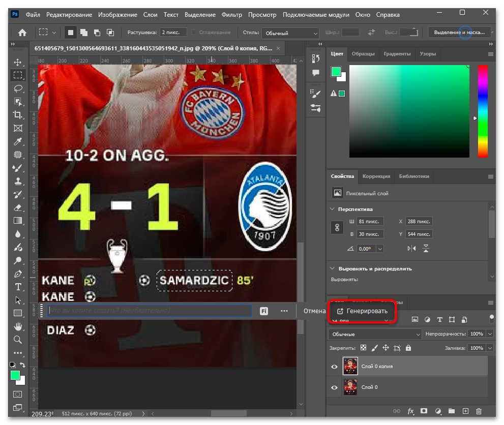Lock all layer attributes
The image size is (504, 425).
[x=408, y=348]
